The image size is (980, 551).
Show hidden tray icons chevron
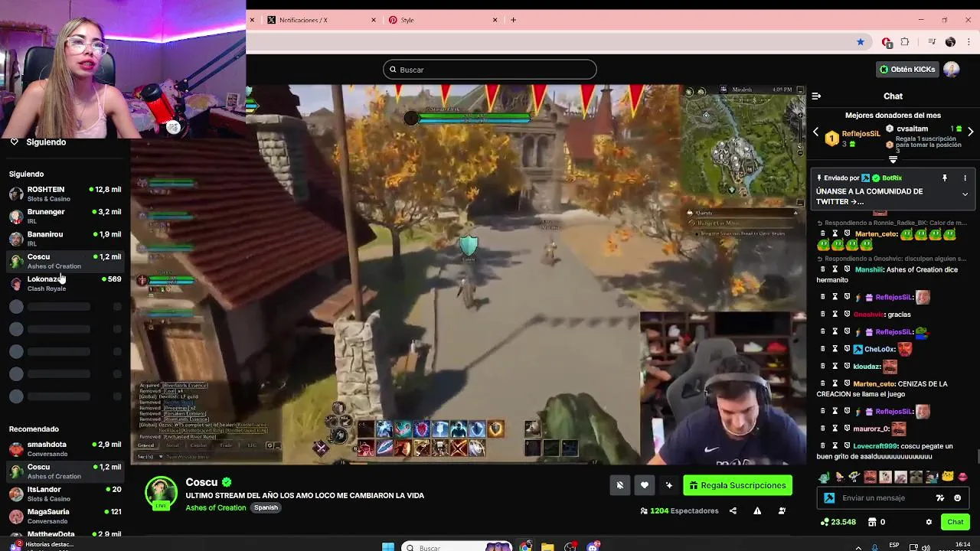857,547
